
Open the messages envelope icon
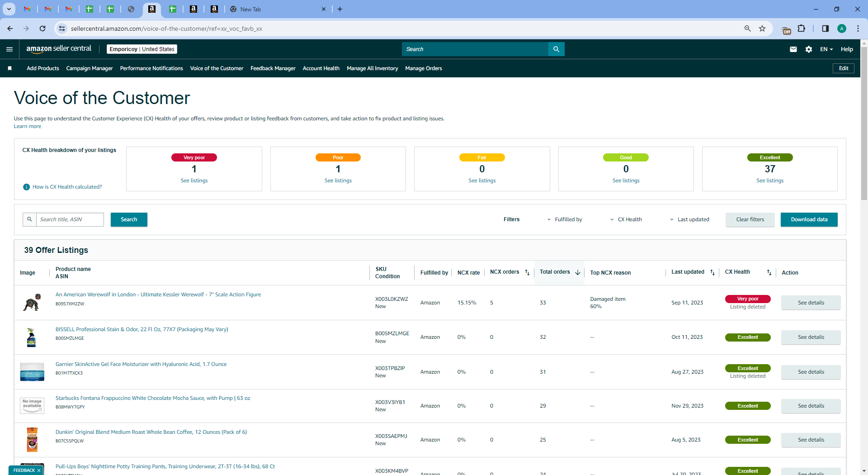pos(793,49)
